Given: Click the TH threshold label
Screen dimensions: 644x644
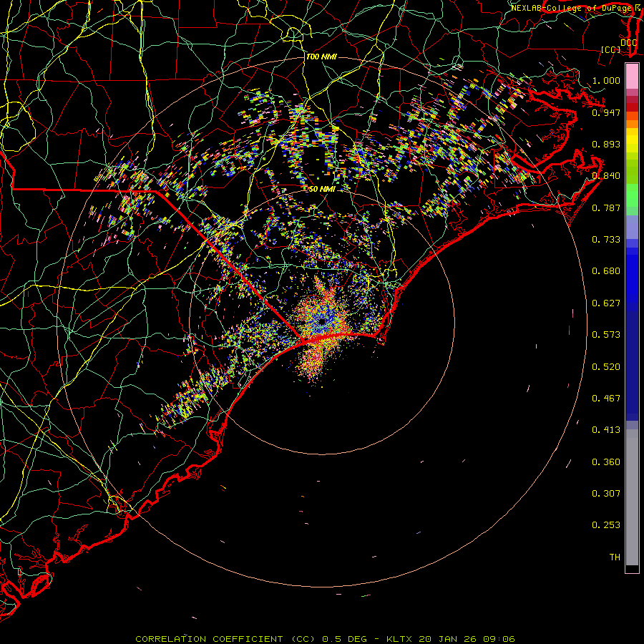Looking at the screenshot, I should 615,557.
